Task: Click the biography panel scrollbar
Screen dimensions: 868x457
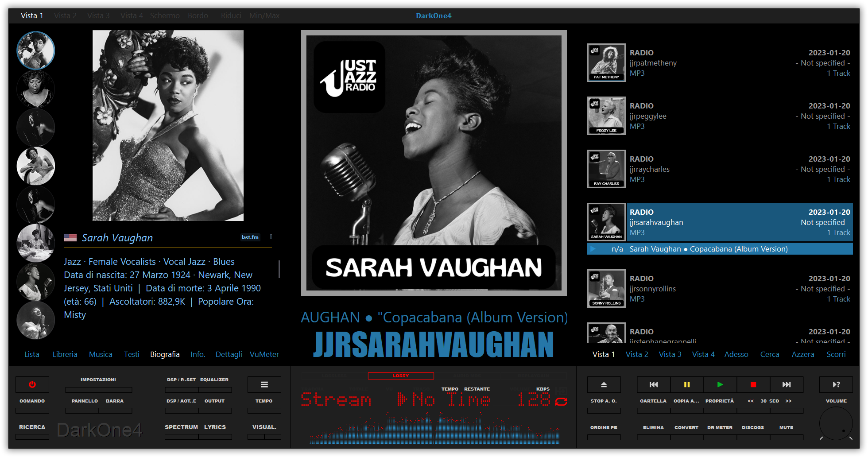Action: tap(279, 269)
